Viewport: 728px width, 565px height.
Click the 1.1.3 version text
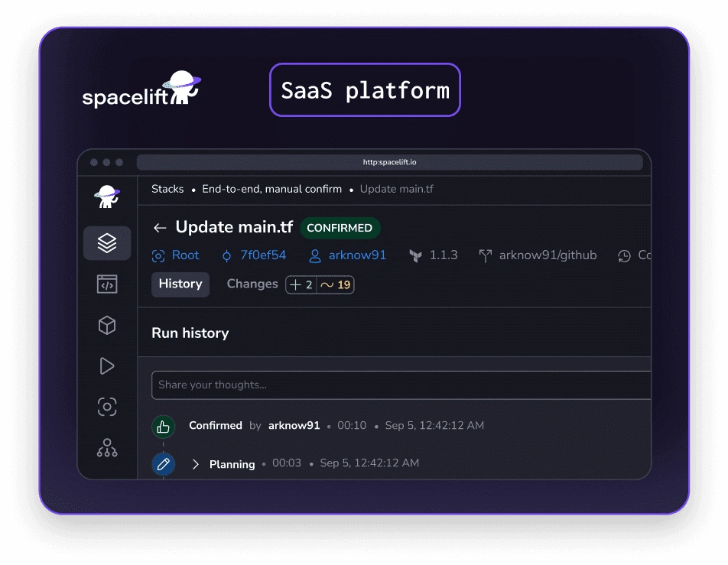point(444,255)
